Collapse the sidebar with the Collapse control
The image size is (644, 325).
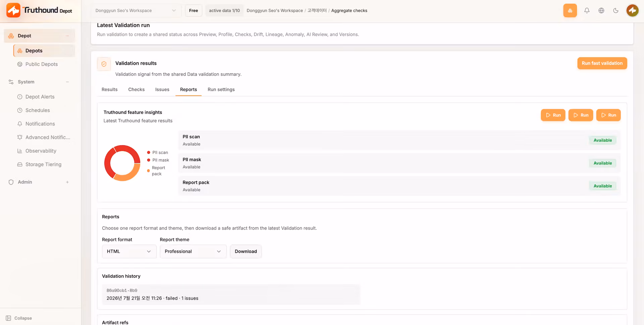click(19, 318)
